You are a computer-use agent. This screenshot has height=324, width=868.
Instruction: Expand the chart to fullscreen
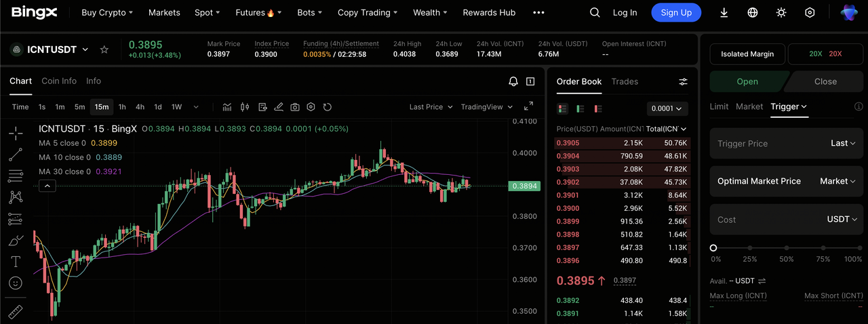528,107
